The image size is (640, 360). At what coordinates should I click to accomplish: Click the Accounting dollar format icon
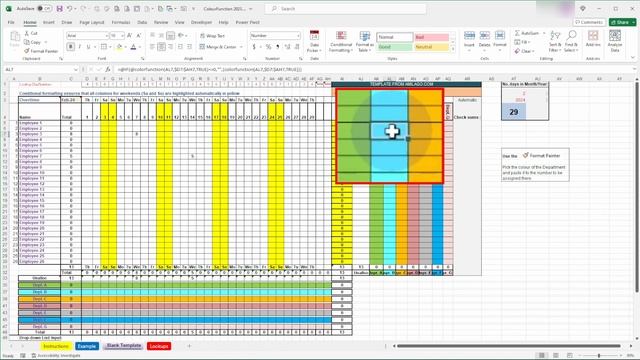pyautogui.click(x=254, y=47)
